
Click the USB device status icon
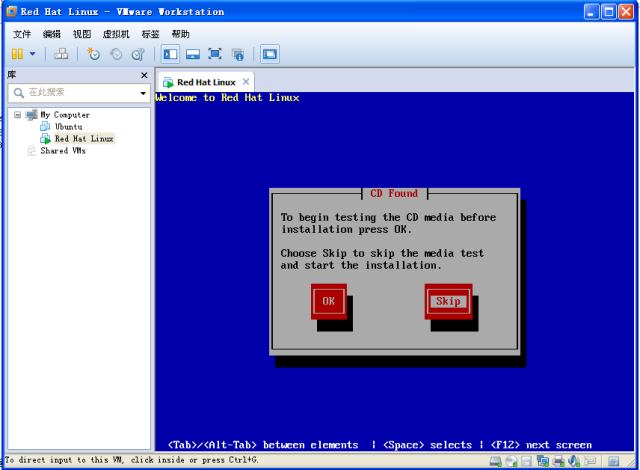pos(590,461)
